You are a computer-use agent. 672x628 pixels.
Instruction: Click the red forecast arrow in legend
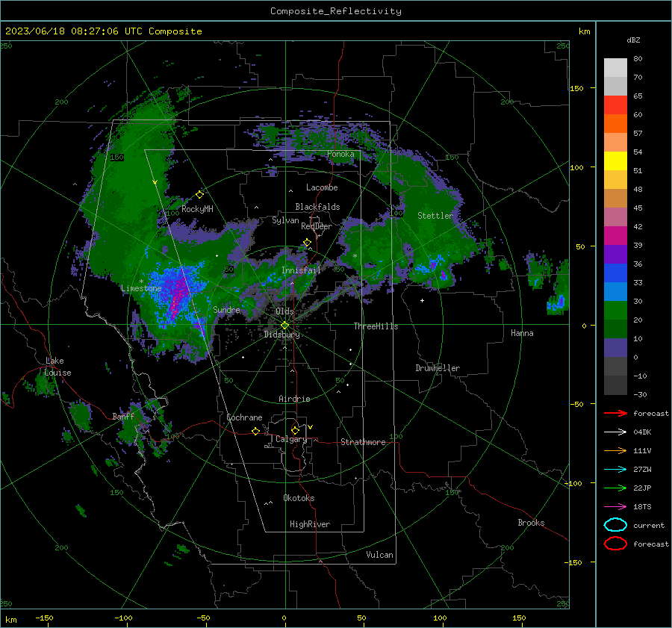pyautogui.click(x=615, y=413)
